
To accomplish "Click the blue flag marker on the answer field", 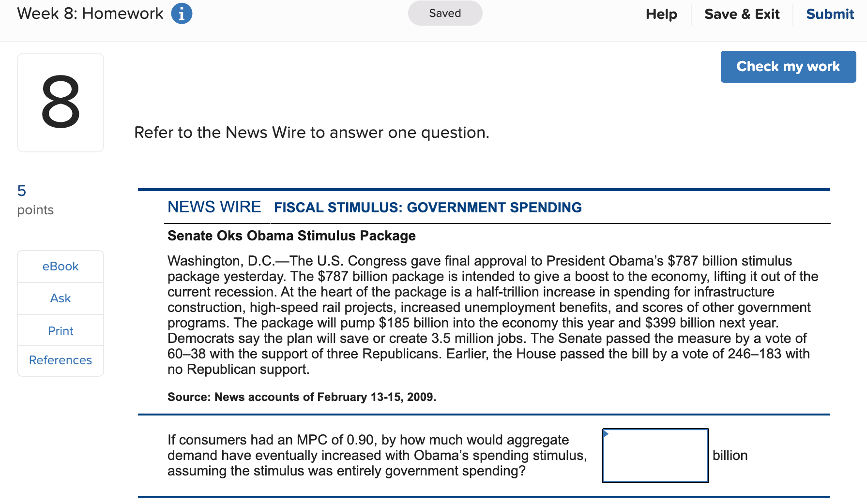I will tap(606, 434).
